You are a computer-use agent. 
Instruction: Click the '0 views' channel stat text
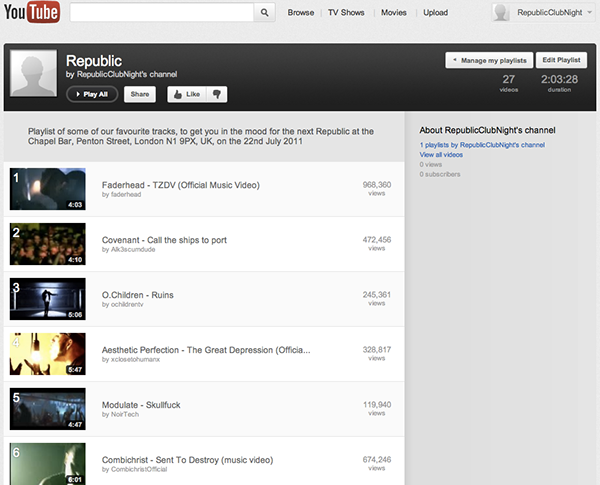pyautogui.click(x=430, y=165)
